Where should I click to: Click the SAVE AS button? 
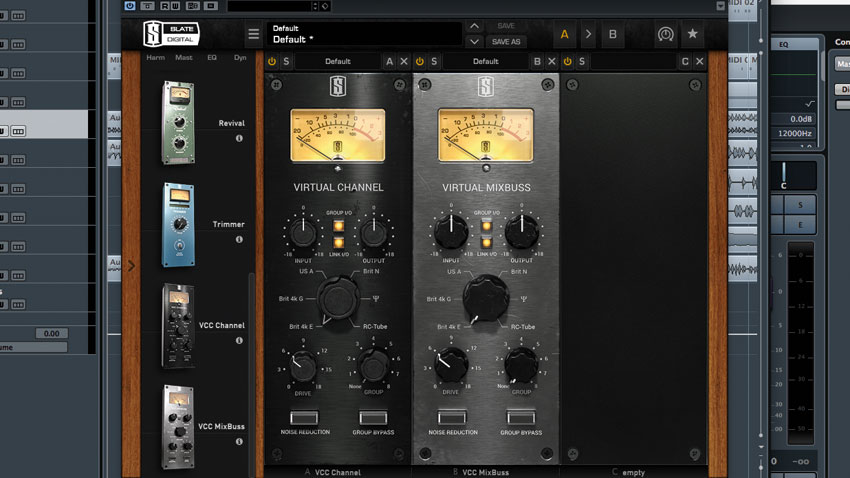pyautogui.click(x=506, y=41)
